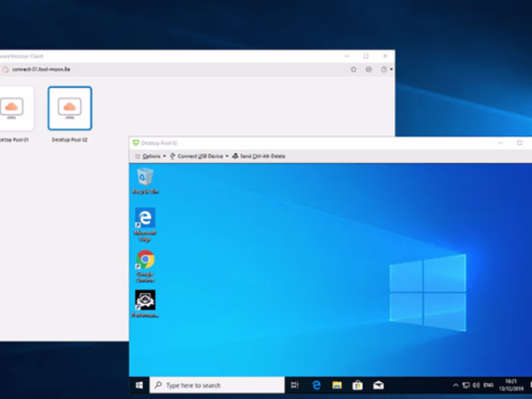Open File Explorer from the taskbar

(337, 385)
